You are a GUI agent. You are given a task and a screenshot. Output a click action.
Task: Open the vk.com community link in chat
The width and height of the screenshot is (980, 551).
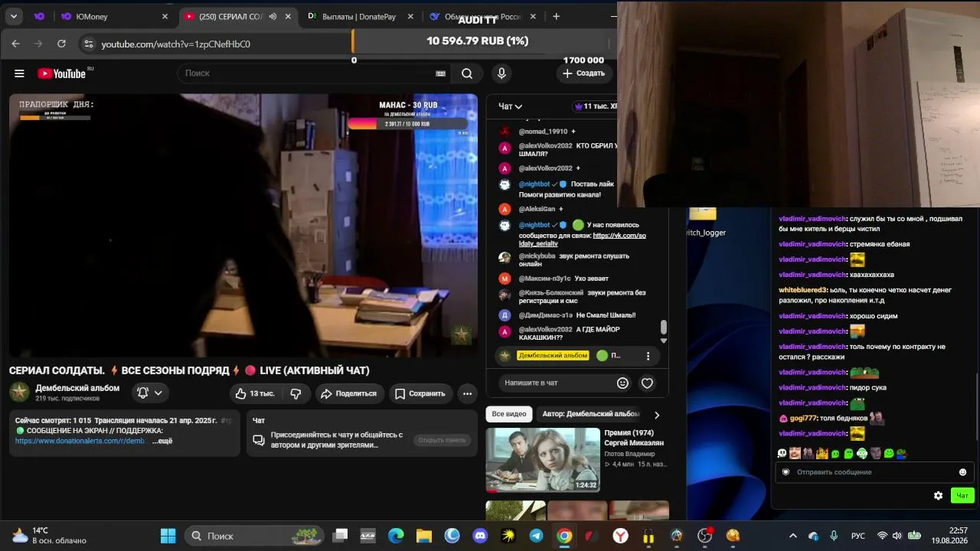click(x=582, y=240)
